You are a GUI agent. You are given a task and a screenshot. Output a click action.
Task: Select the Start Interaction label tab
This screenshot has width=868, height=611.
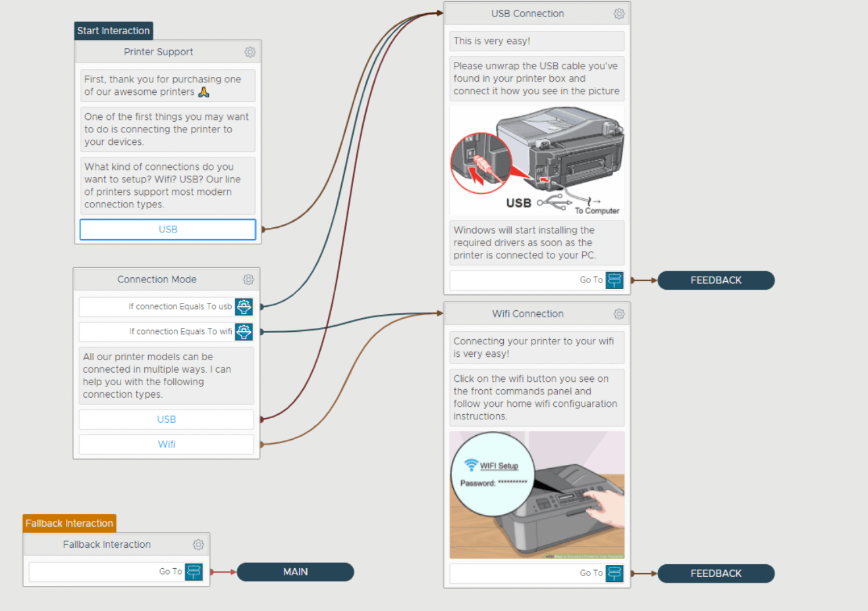point(113,31)
